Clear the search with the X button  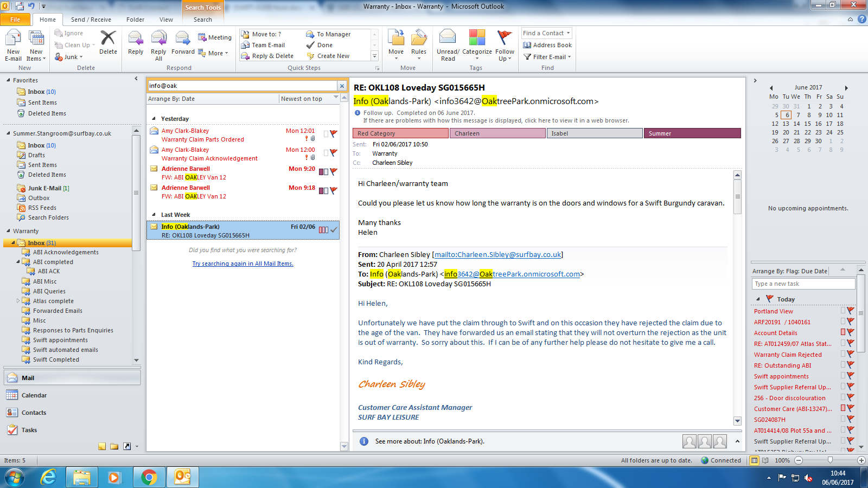(342, 86)
